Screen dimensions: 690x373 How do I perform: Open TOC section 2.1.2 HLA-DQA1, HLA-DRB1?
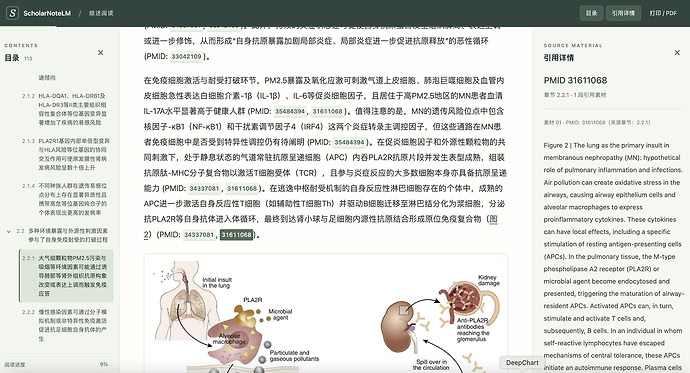(x=66, y=109)
